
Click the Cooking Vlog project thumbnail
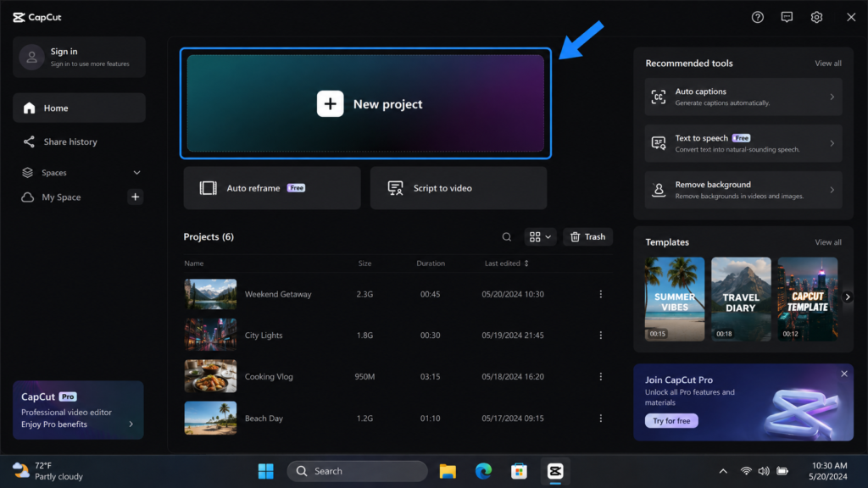[x=210, y=376]
